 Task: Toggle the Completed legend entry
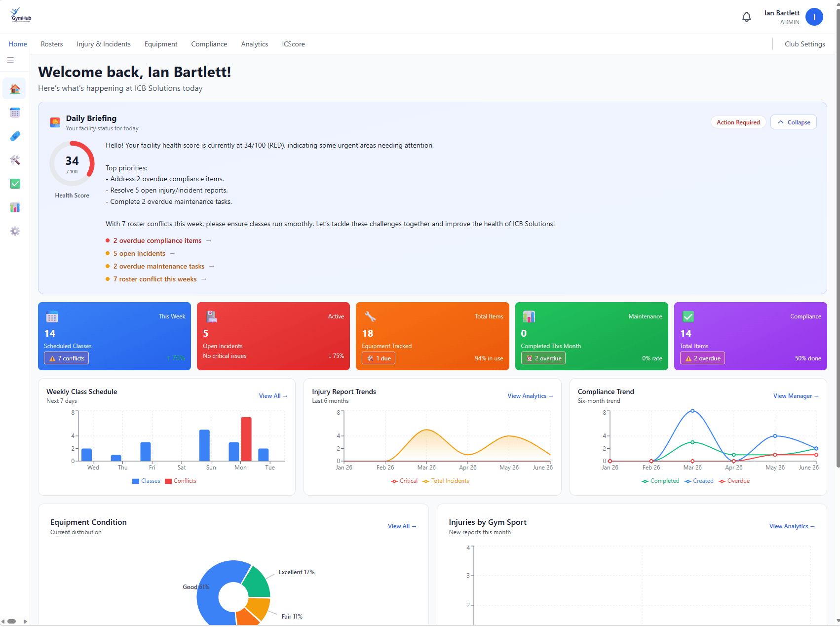click(660, 481)
